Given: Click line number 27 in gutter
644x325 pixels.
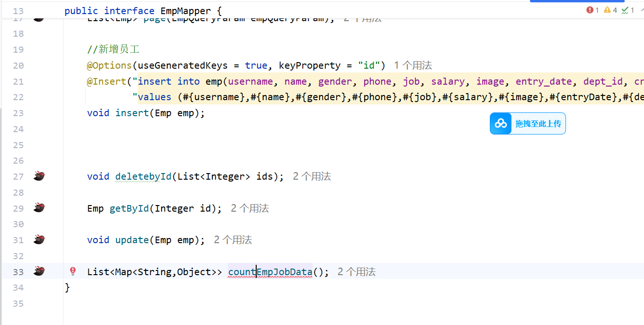Looking at the screenshot, I should tap(18, 176).
